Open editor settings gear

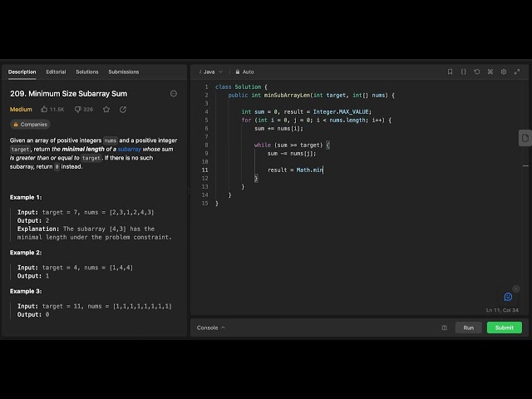point(504,71)
